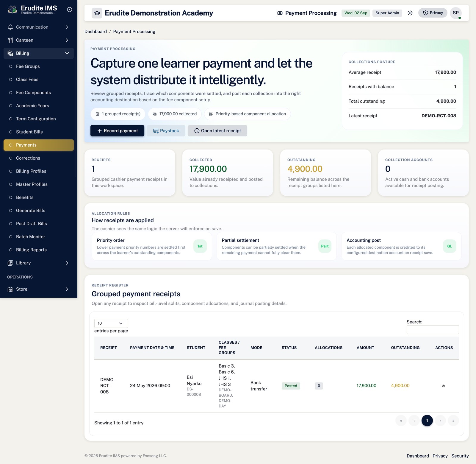Click the Library book icon
The width and height of the screenshot is (476, 464).
tap(10, 263)
